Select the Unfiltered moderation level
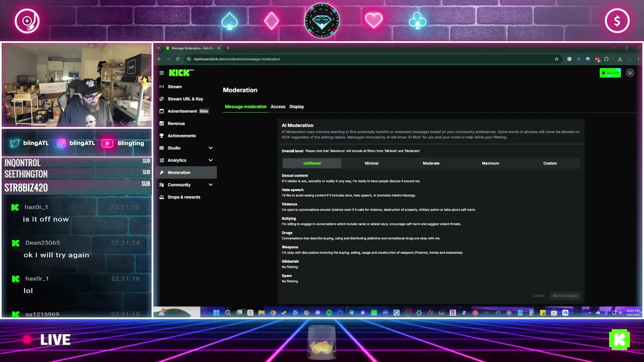The height and width of the screenshot is (362, 644). [x=312, y=163]
